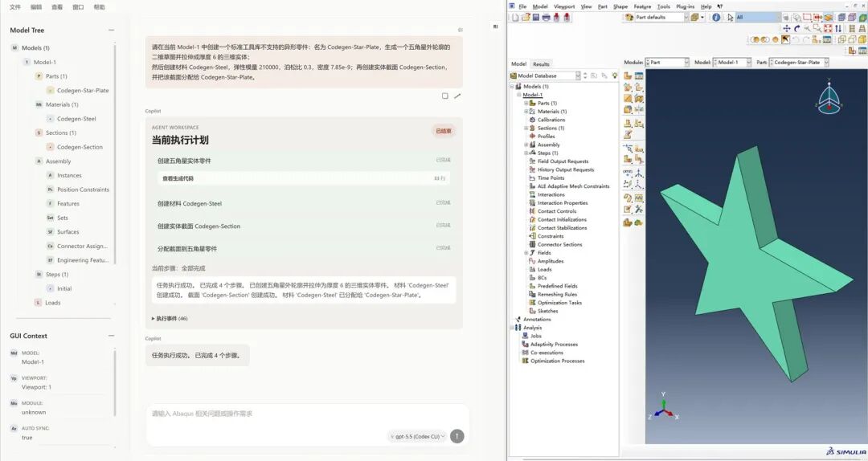Select Position Constraints in left Model Tree
Image resolution: width=868 pixels, height=461 pixels.
tap(83, 190)
